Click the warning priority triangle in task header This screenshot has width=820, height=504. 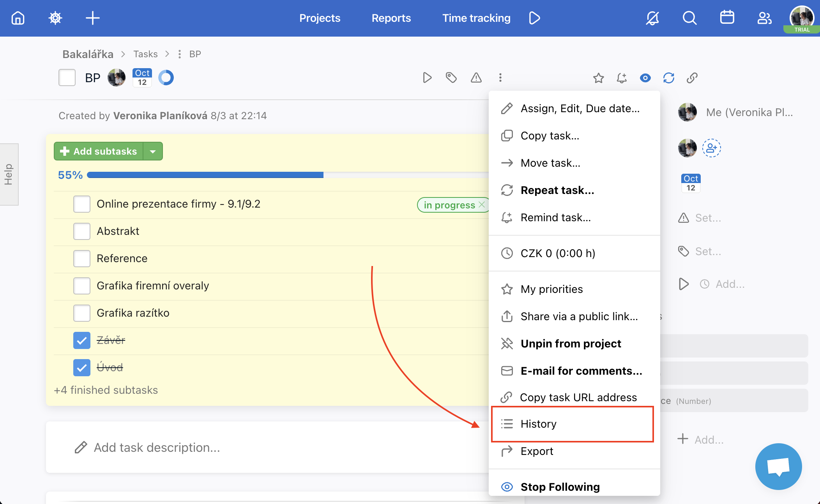point(476,78)
